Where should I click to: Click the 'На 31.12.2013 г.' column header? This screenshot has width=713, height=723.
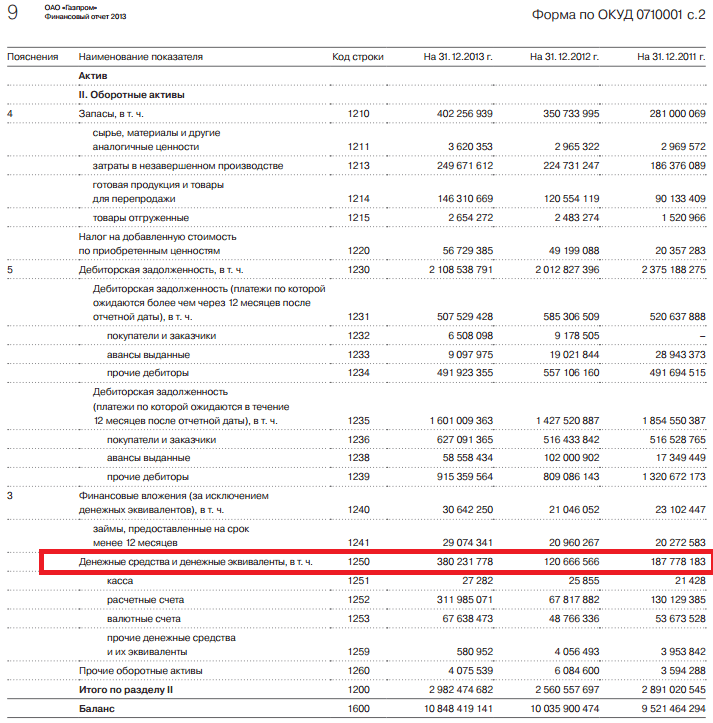coord(458,57)
